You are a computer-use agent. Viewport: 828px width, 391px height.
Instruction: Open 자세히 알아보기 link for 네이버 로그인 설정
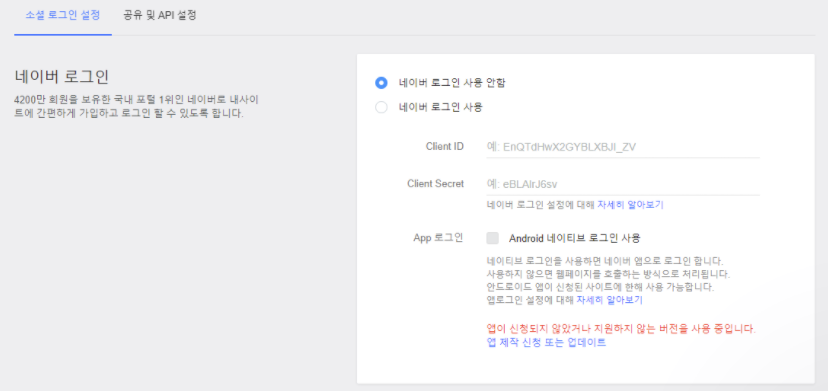(x=630, y=205)
